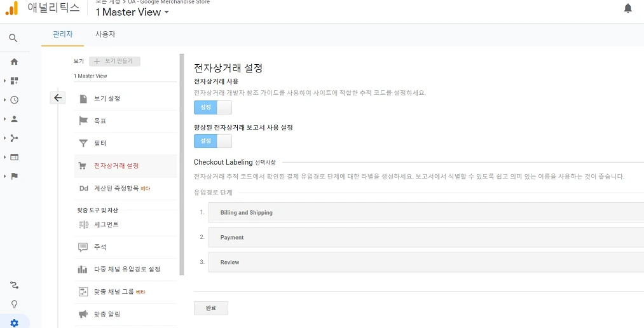644x328 pixels.
Task: Switch to the 사용자 tab
Action: pos(105,34)
